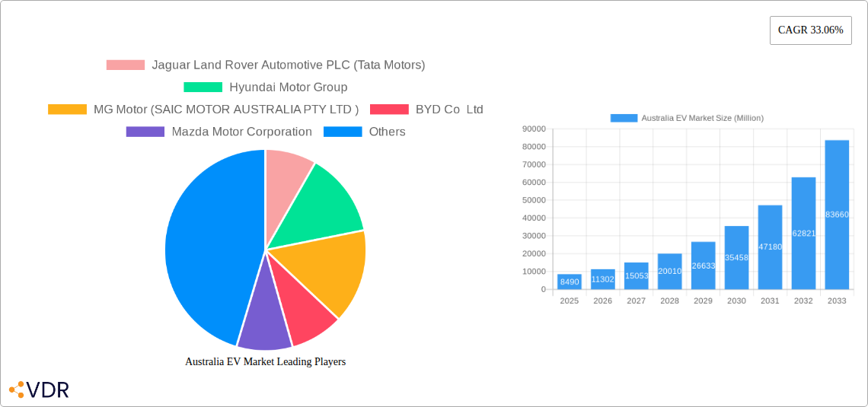Viewport: 868px width, 407px height.
Task: Click the 2032 bar labeled 62821
Action: pos(804,234)
